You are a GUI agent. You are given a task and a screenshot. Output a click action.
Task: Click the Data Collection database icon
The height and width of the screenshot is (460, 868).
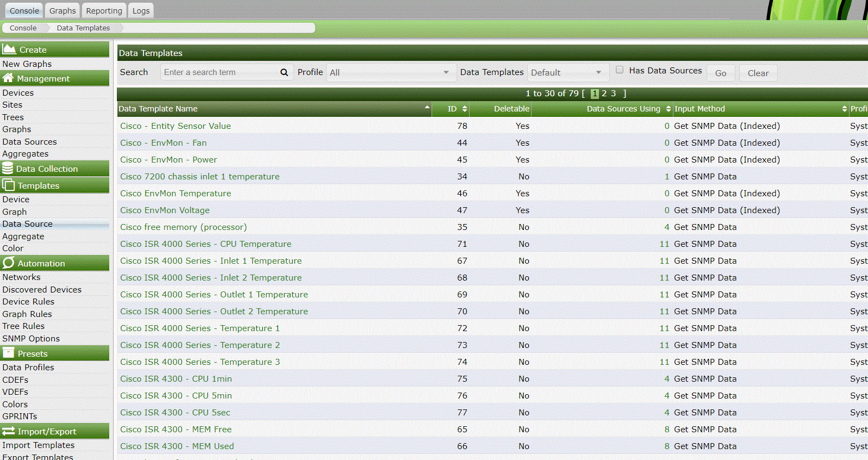point(8,169)
